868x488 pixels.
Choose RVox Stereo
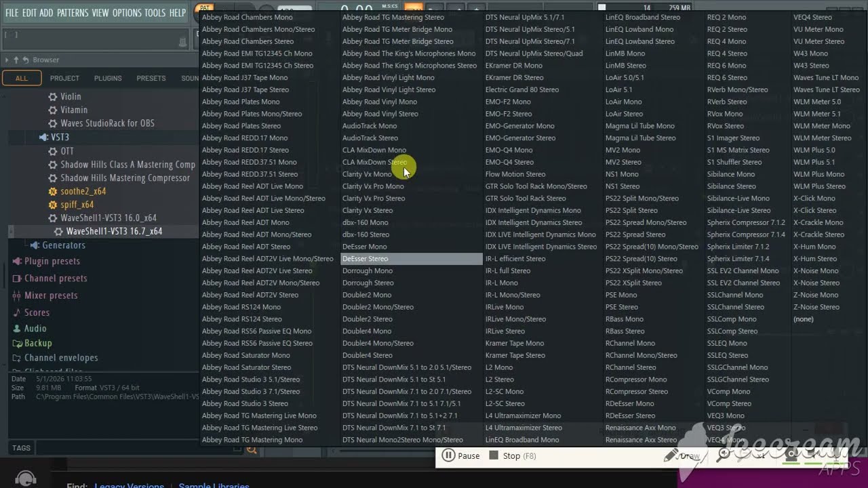726,126
